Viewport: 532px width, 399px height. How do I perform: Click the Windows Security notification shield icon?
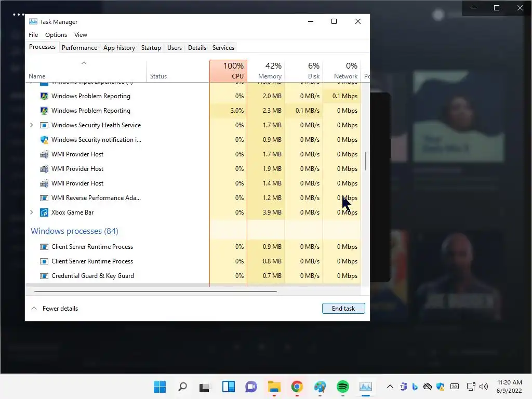(x=44, y=140)
